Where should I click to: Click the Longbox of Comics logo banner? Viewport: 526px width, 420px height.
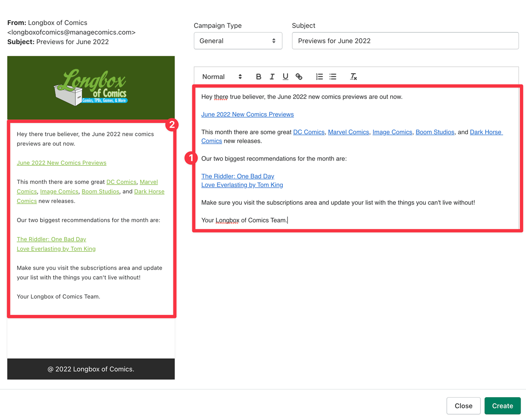(91, 88)
